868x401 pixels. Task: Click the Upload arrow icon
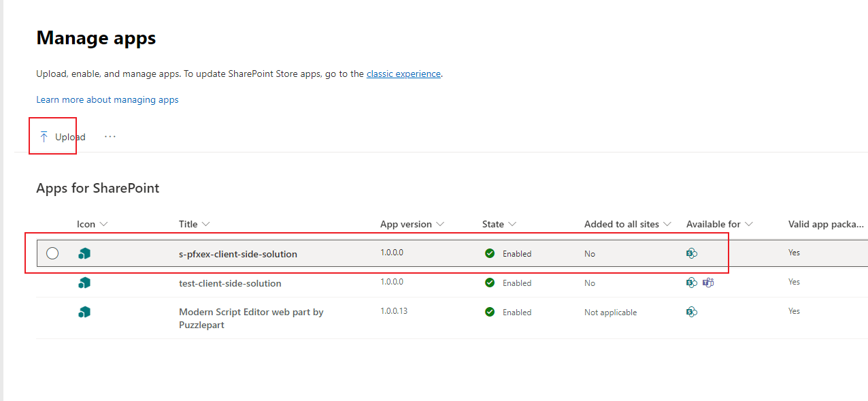coord(44,137)
